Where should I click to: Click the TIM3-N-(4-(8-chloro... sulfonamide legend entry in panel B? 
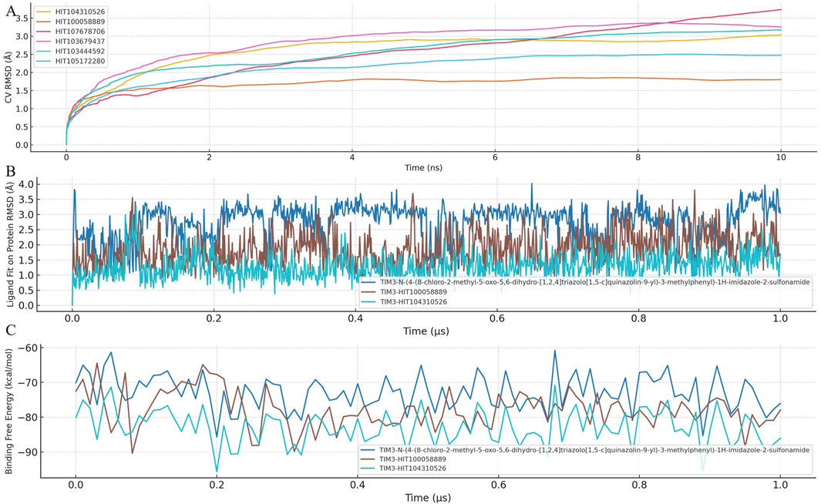click(584, 282)
